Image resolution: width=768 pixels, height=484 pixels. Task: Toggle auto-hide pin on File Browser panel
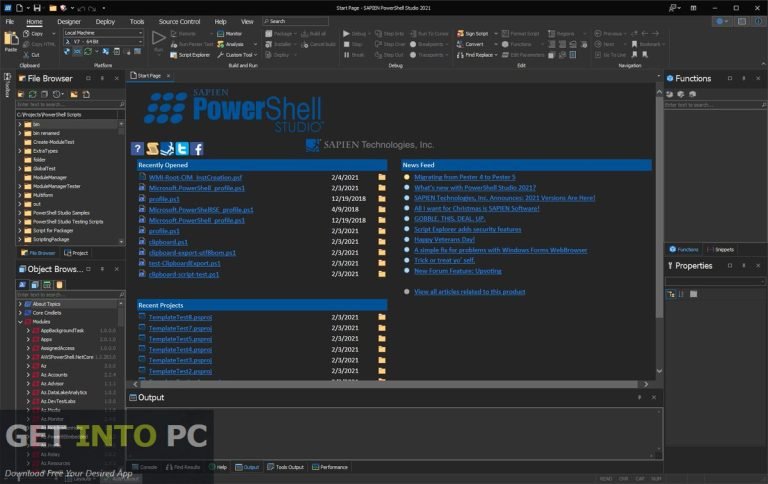(102, 78)
